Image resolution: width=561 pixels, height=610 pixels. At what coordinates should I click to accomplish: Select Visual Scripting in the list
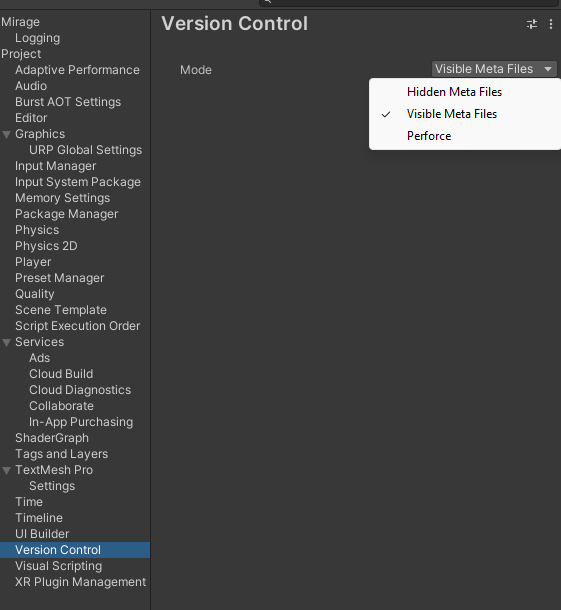pos(58,566)
